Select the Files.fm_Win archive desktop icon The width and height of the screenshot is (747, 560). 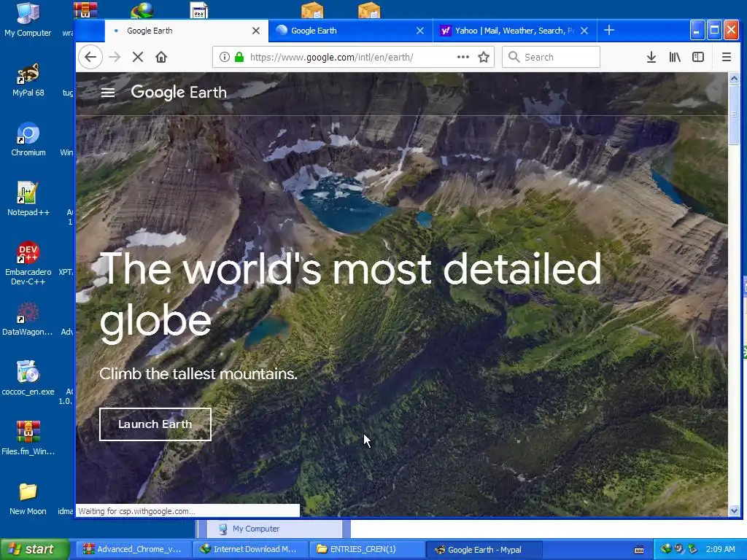tap(28, 438)
